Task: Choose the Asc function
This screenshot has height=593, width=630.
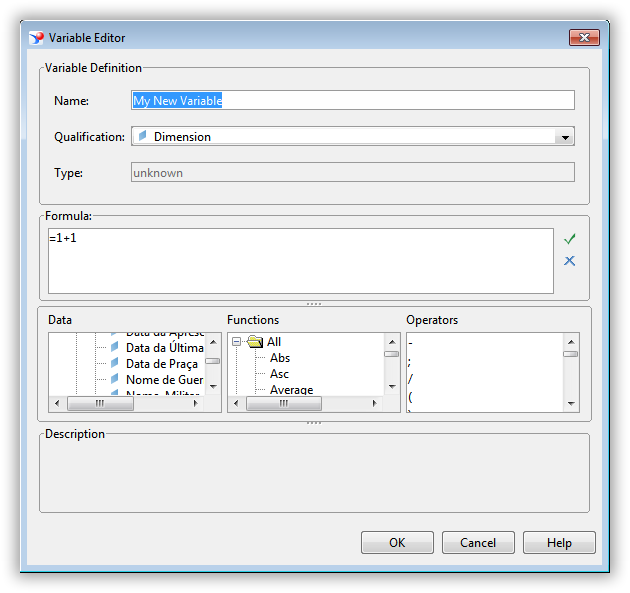Action: point(279,374)
